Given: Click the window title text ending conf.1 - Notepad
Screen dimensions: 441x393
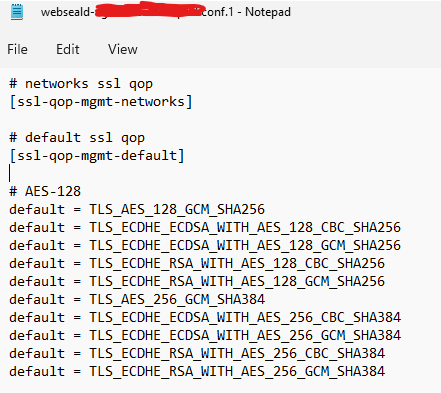Looking at the screenshot, I should [x=166, y=12].
